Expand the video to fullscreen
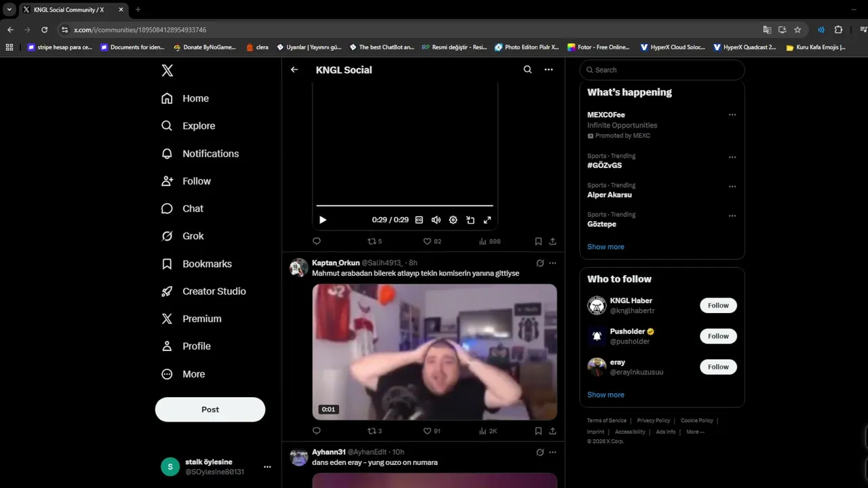868x488 pixels. coord(487,220)
